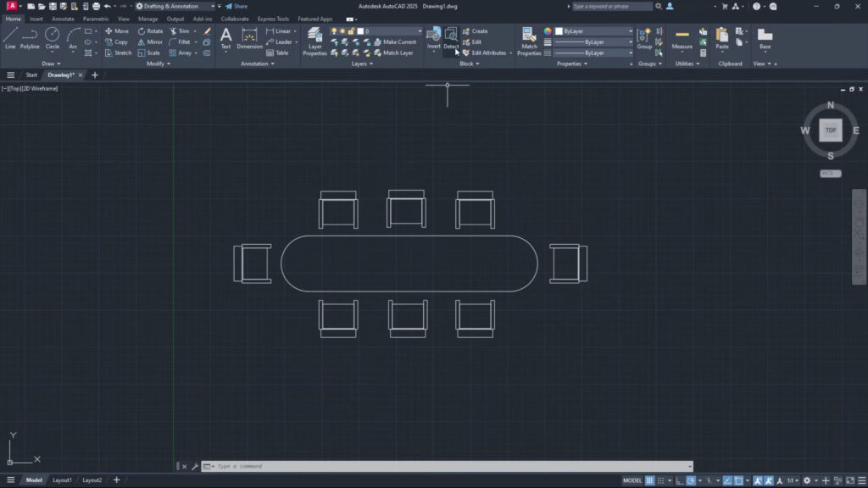Image resolution: width=868 pixels, height=488 pixels.
Task: Select the Dimension tool
Action: 250,38
